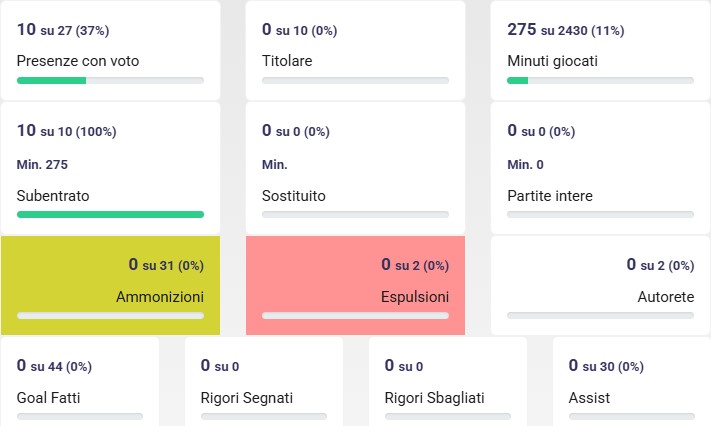Viewport: 711px width, 426px height.
Task: Click the Rigori Sbagliati label
Action: [434, 398]
